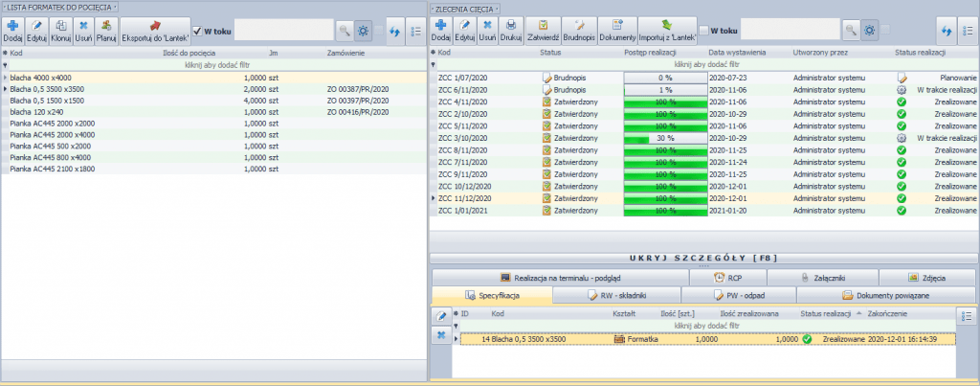Toggle small checkbox beside cutting orders gear
980x386 pixels.
pos(885,30)
